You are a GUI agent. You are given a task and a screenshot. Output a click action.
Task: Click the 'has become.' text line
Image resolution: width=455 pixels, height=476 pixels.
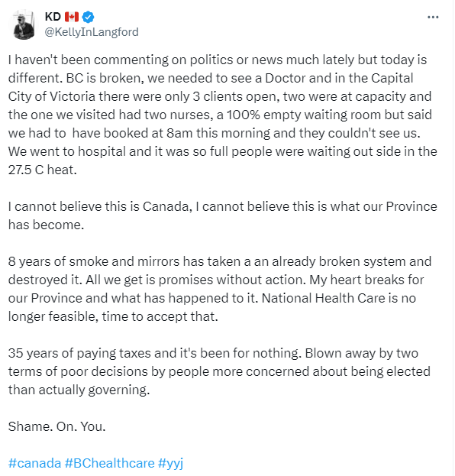tap(46, 225)
